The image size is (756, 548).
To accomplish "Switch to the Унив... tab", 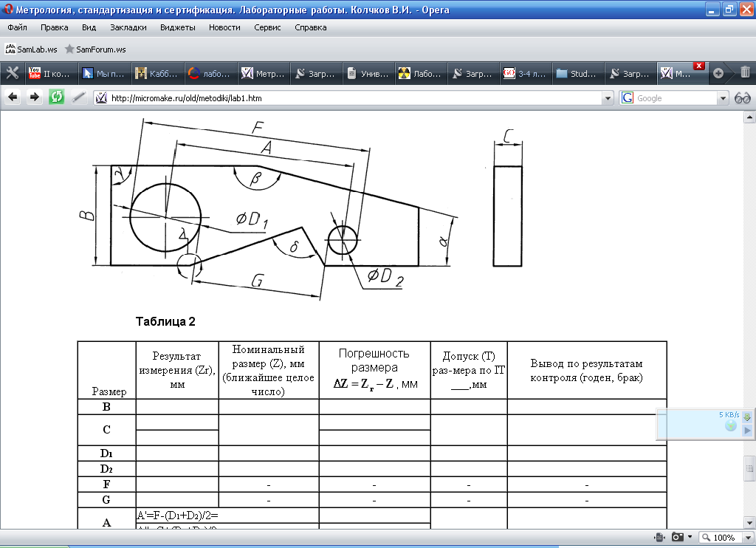I will click(369, 73).
